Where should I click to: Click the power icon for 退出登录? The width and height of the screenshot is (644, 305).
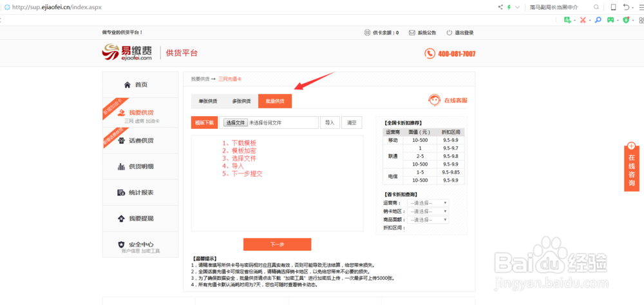(450, 32)
